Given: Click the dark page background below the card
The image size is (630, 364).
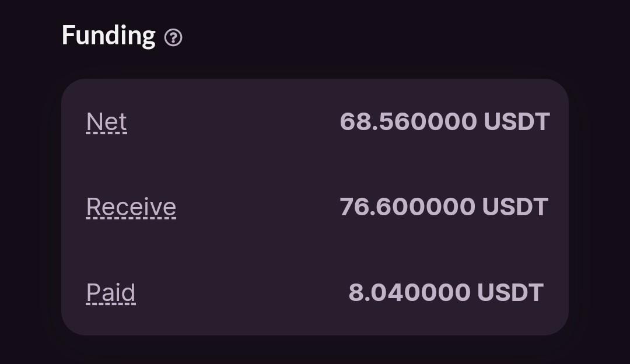Looking at the screenshot, I should pyautogui.click(x=315, y=351).
